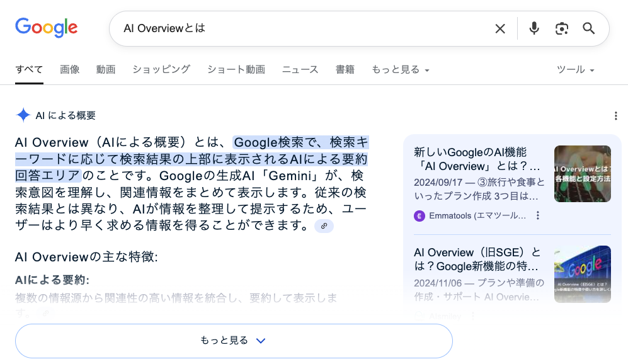Open the ショート動画 tab
This screenshot has width=628, height=364.
[236, 70]
